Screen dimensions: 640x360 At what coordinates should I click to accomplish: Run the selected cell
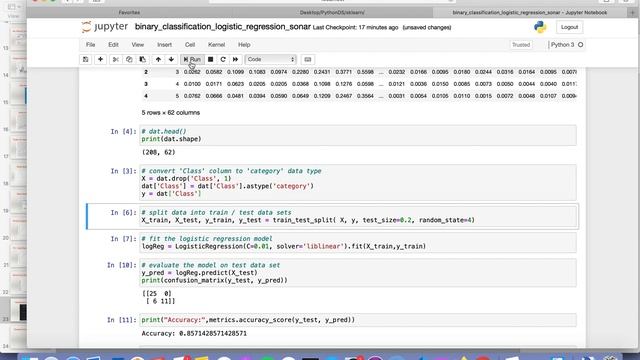pos(192,59)
